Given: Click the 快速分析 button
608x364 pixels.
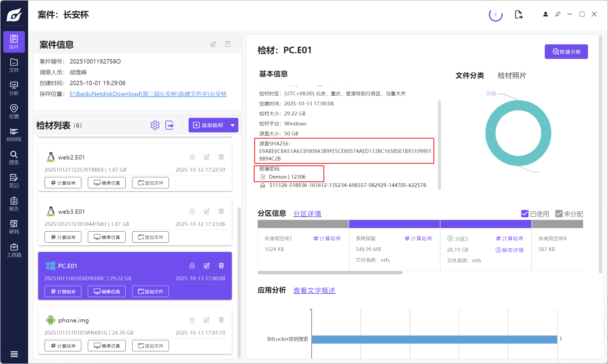Looking at the screenshot, I should point(566,52).
